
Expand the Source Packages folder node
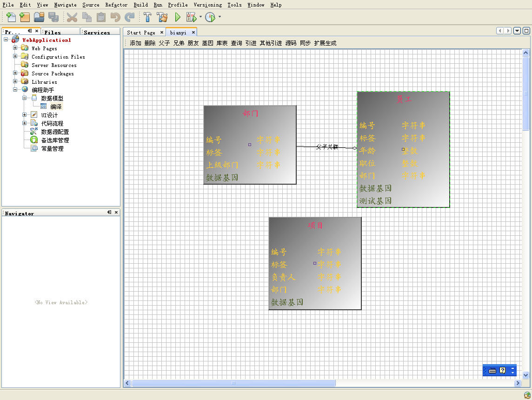point(15,73)
